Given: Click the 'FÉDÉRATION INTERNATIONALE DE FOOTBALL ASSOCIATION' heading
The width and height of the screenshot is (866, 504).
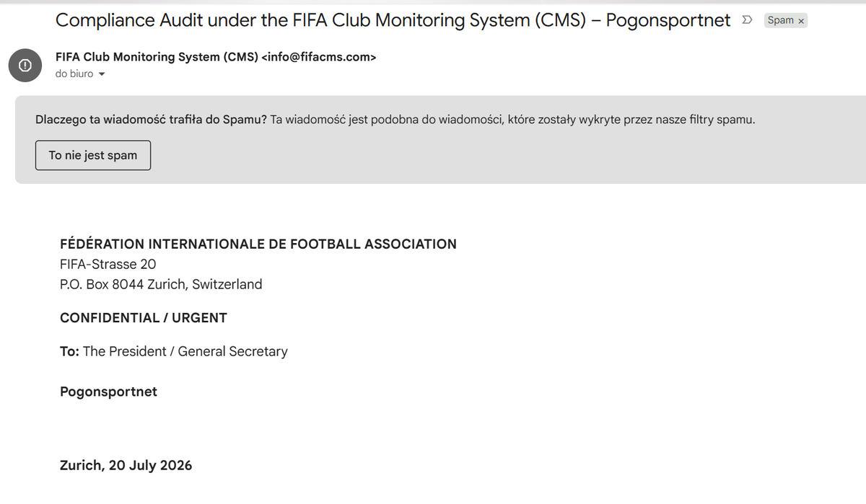Looking at the screenshot, I should (x=258, y=244).
